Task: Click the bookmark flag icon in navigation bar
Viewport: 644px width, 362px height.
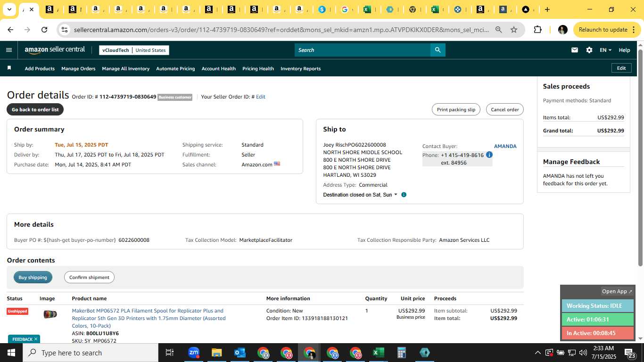Action: (9, 68)
